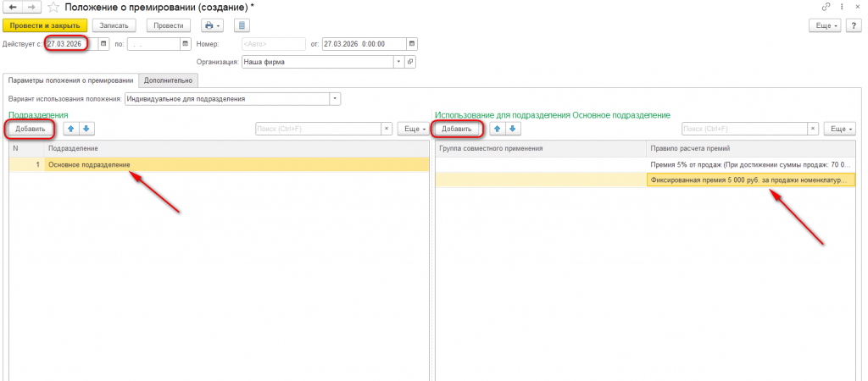Move the bonus rule down in the right panel
This screenshot has height=381, width=868.
tap(513, 129)
